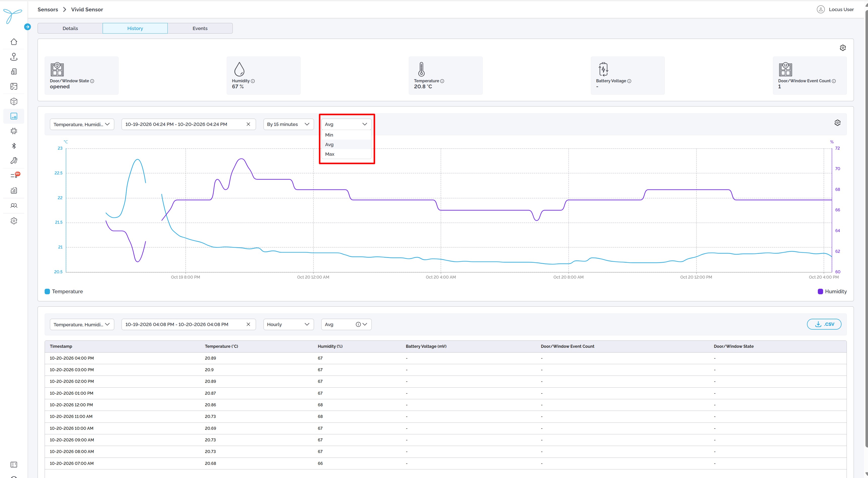Click the Sensors breadcrumb link
Viewport: 868px width, 478px height.
(x=48, y=9)
